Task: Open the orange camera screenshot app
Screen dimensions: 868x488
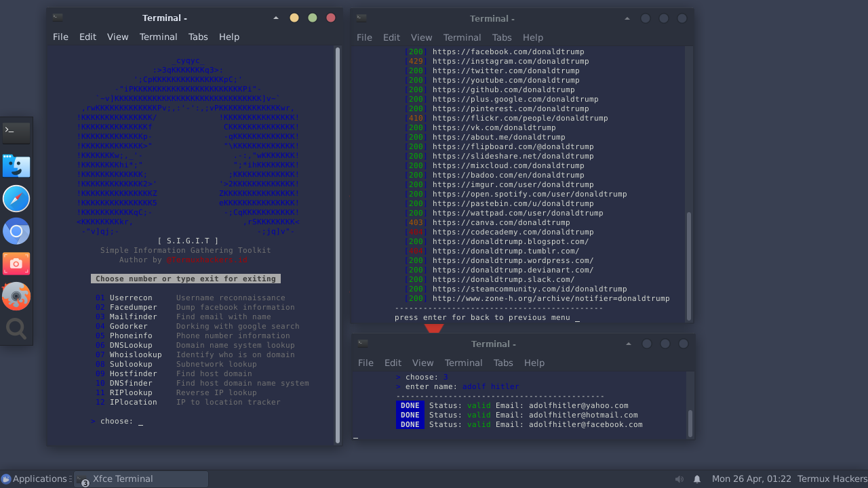Action: 16,264
